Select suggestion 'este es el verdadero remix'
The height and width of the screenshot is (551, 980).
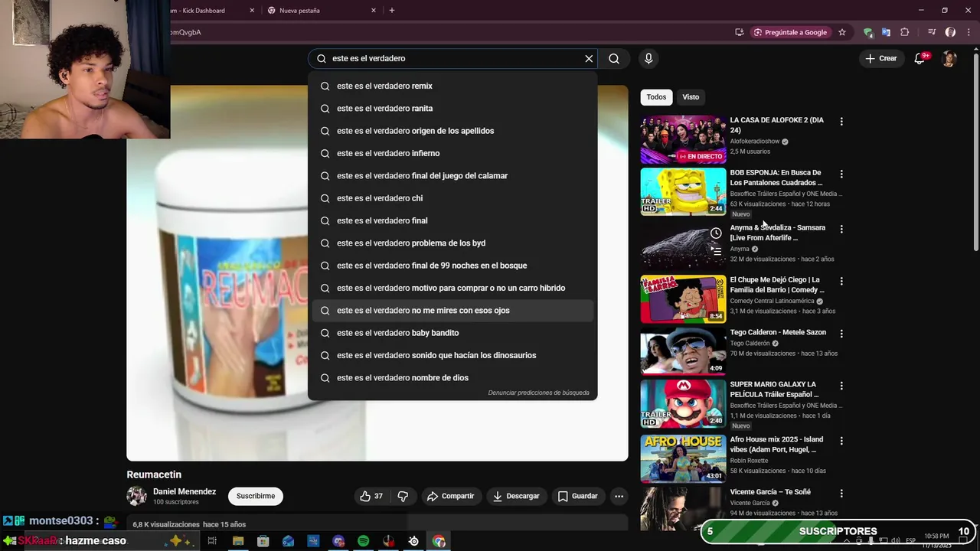tap(452, 86)
